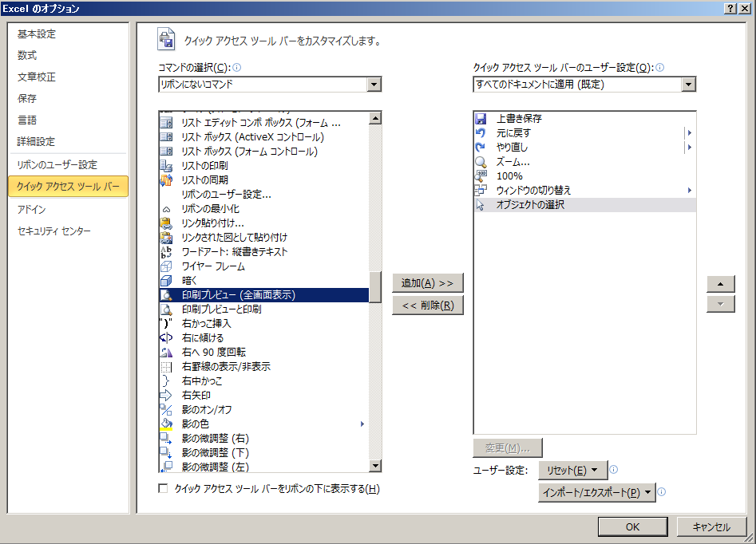Viewport: 756px width, 544px height.
Task: Confirm with the OK button
Action: pos(632,526)
